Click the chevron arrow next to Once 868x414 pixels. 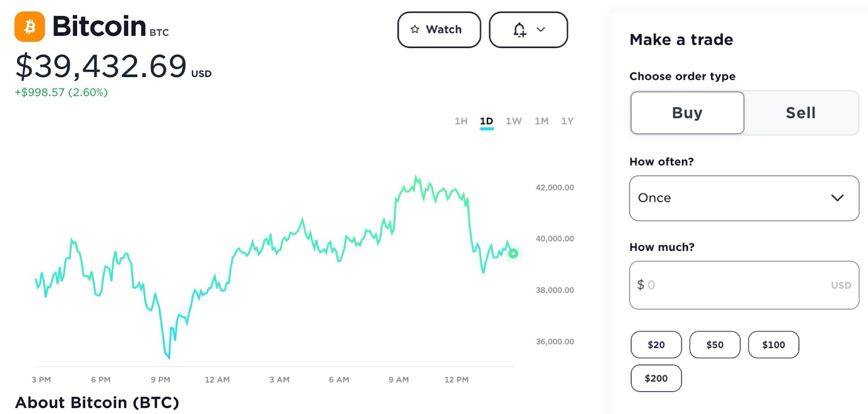(837, 198)
